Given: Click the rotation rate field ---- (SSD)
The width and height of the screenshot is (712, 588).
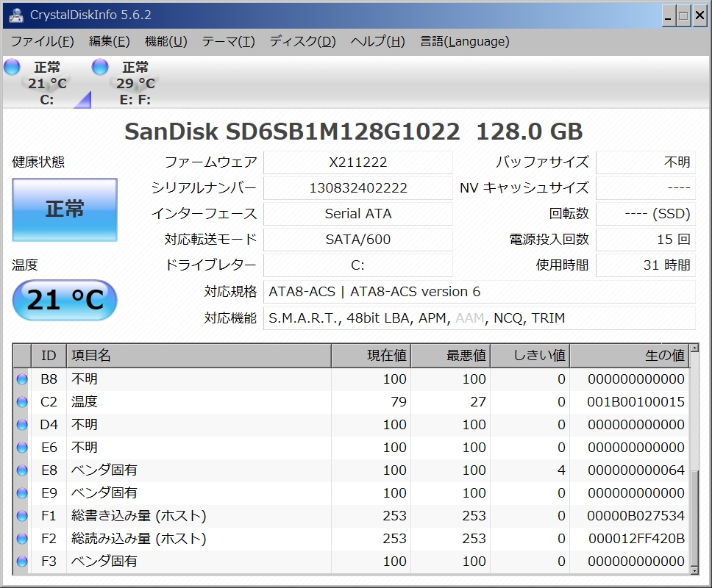Looking at the screenshot, I should point(645,214).
